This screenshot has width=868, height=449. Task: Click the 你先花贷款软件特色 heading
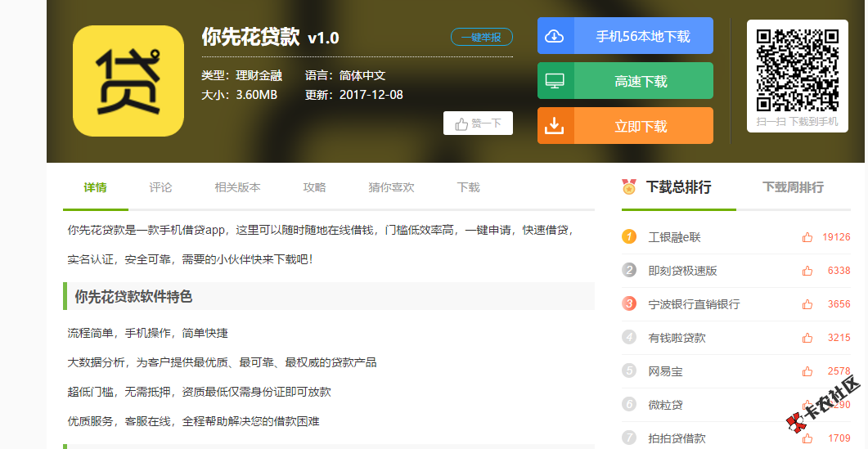pos(133,297)
